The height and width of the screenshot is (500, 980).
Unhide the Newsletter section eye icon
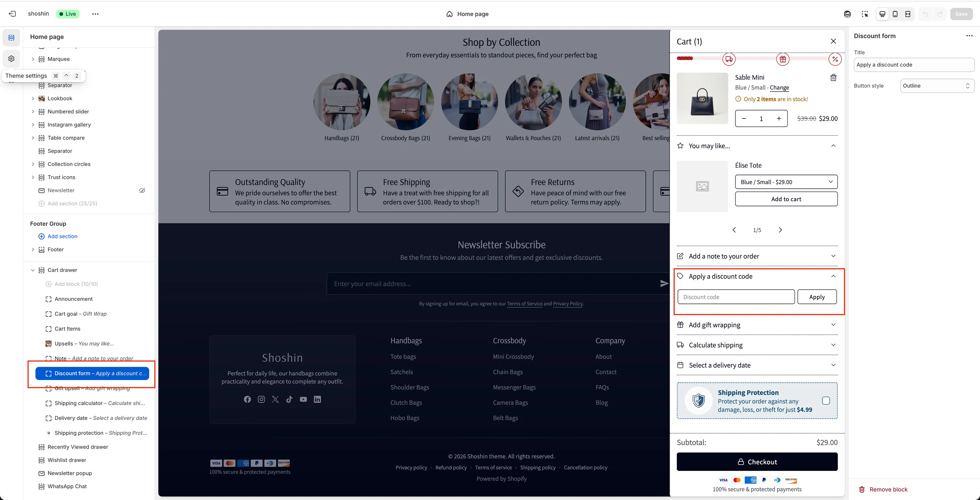pyautogui.click(x=142, y=190)
